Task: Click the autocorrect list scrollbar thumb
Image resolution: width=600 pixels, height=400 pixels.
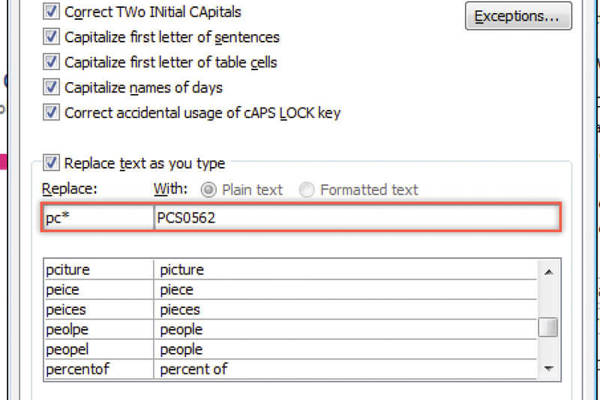Action: (x=547, y=328)
